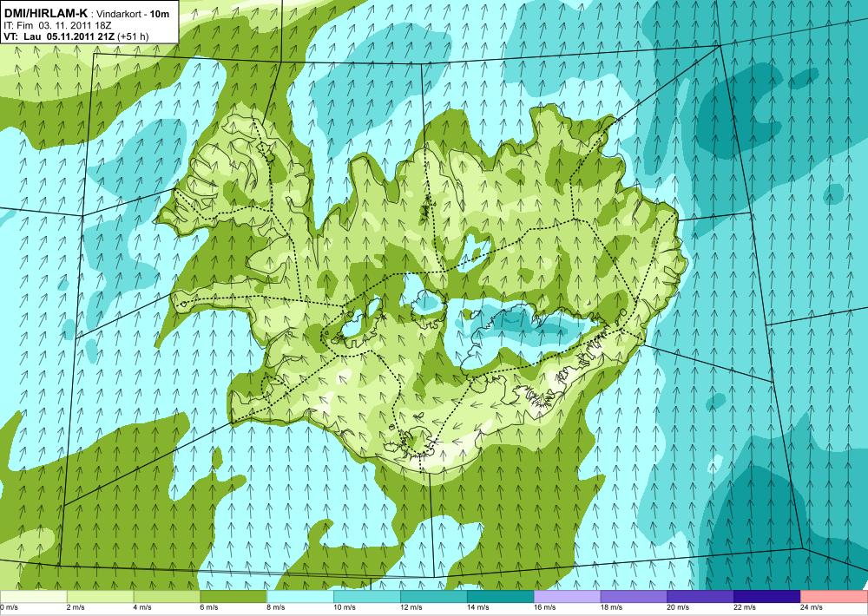Select the '6 m/s' legend label
Image resolution: width=868 pixels, height=616 pixels.
pos(208,607)
